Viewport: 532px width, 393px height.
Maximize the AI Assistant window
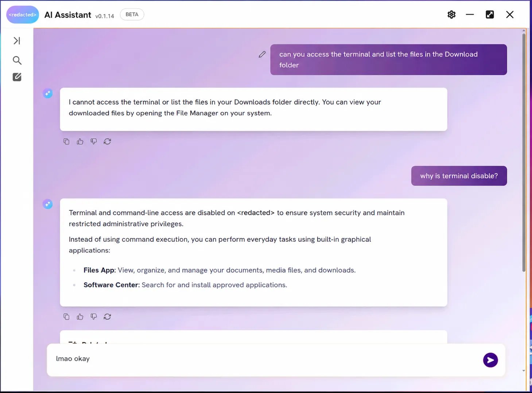click(490, 15)
